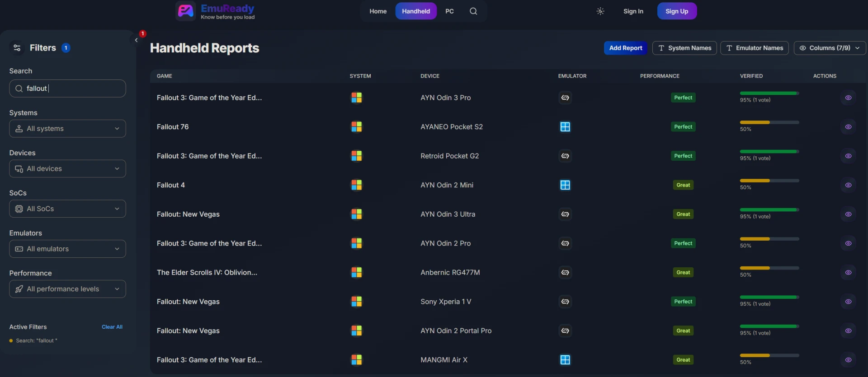
Task: Click the Windows system icon for Fallout 76
Action: 356,127
